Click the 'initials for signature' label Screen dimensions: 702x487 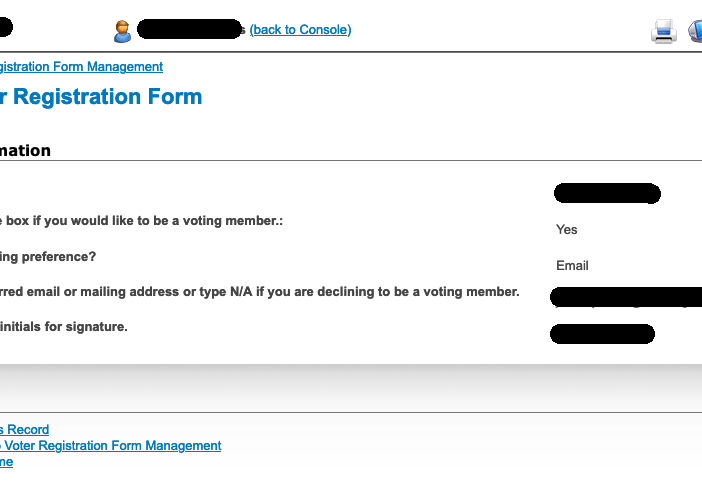[x=64, y=327]
